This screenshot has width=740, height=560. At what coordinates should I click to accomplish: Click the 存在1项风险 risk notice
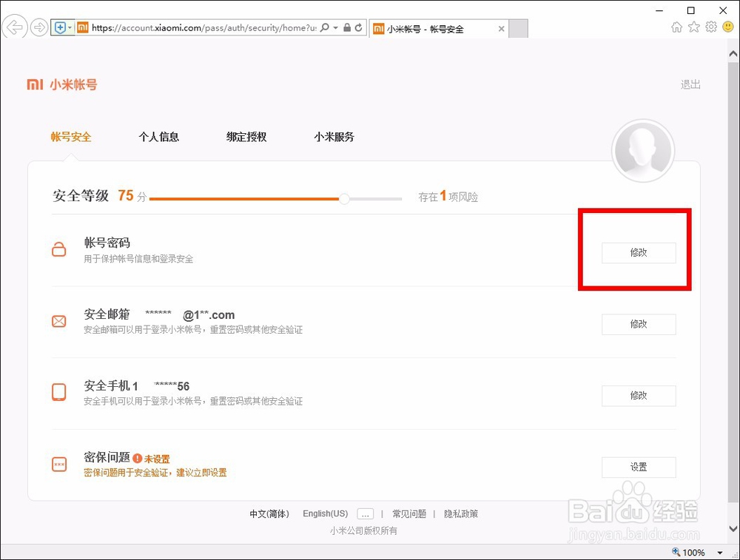coord(448,196)
